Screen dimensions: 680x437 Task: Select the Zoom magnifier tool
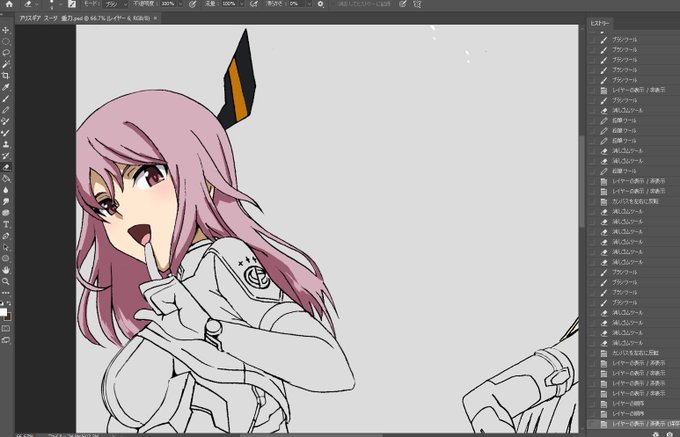[x=6, y=281]
